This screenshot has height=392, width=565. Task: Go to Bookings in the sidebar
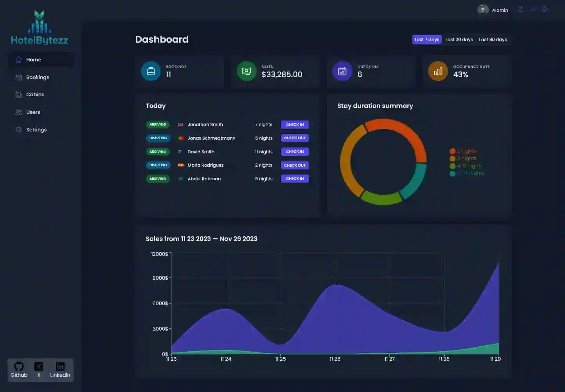pos(38,77)
